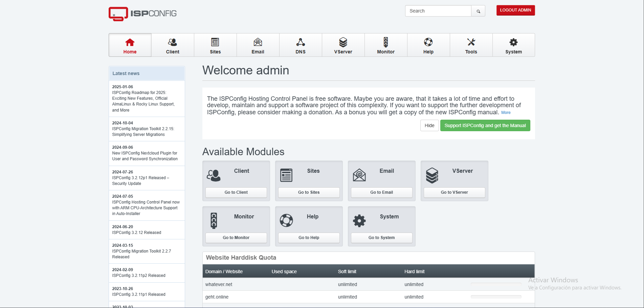The image size is (644, 308).
Task: Hide the donation notice
Action: (429, 125)
